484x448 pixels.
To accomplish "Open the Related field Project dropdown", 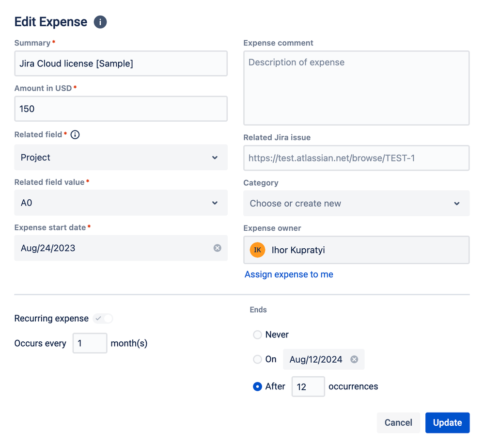I will (x=121, y=157).
